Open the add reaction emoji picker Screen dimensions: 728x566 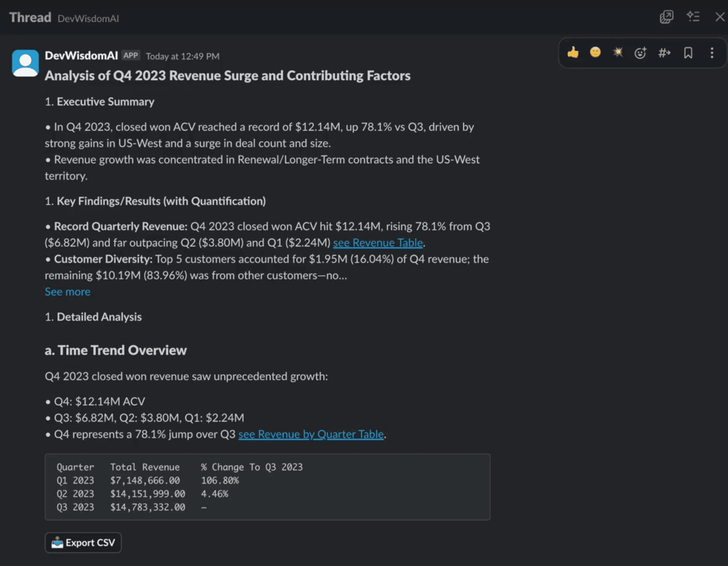641,52
